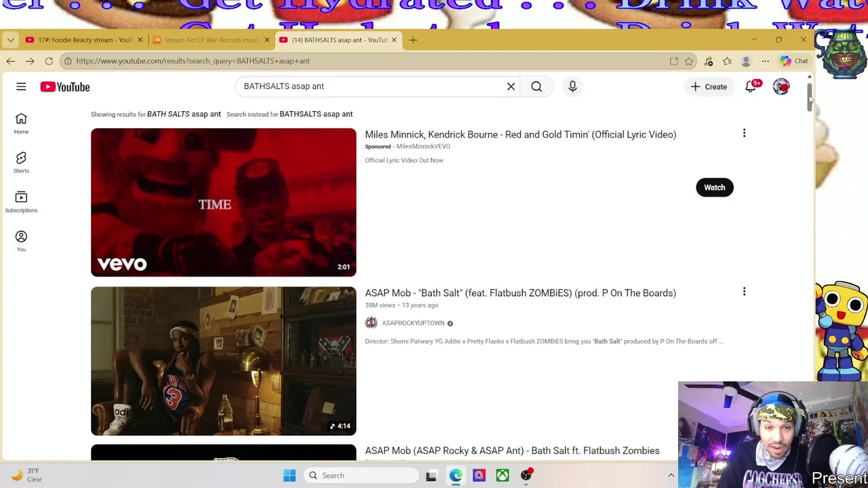Screen dimensions: 868x488
Task: Click the Create button
Action: click(709, 87)
